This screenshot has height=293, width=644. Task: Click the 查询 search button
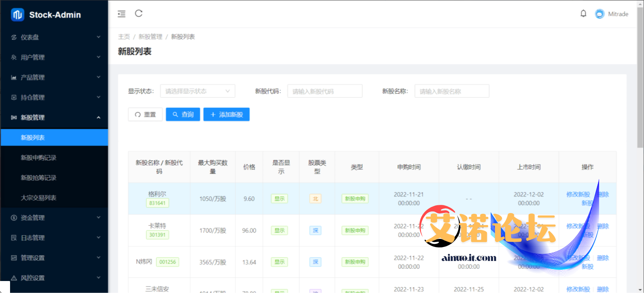[x=183, y=114]
